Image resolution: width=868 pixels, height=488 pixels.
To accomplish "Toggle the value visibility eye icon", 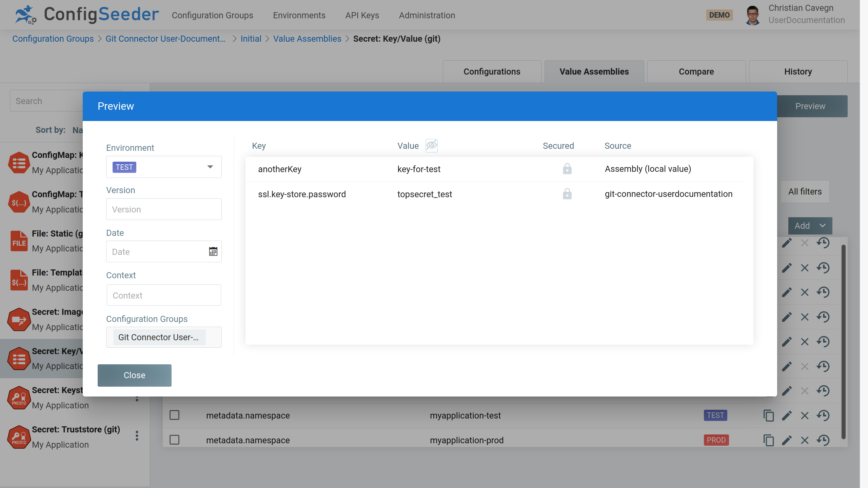I will [431, 145].
